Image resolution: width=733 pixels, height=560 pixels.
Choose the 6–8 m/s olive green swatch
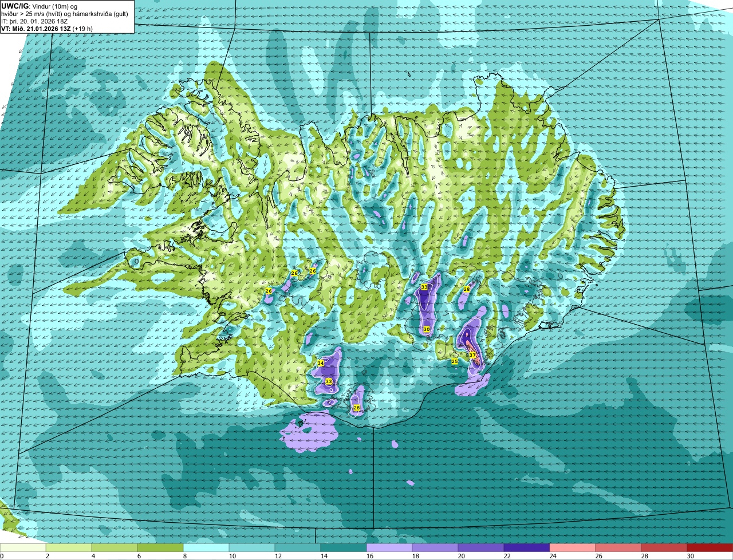[160, 548]
